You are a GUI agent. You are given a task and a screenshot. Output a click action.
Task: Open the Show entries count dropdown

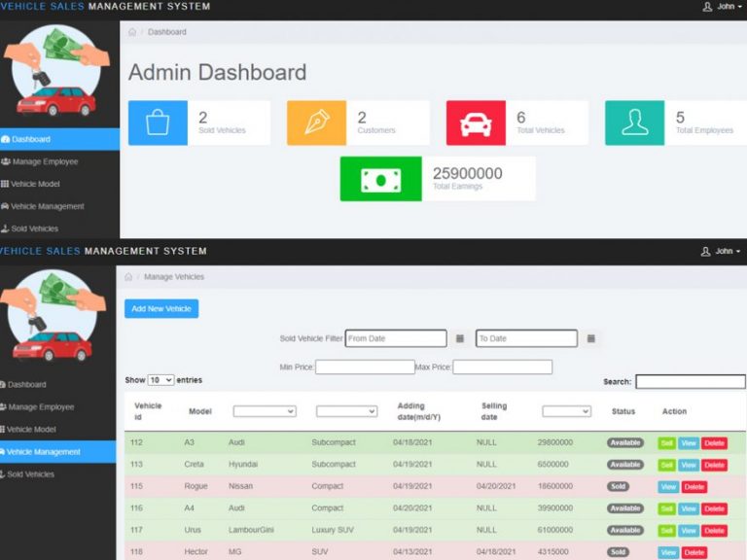pos(160,380)
